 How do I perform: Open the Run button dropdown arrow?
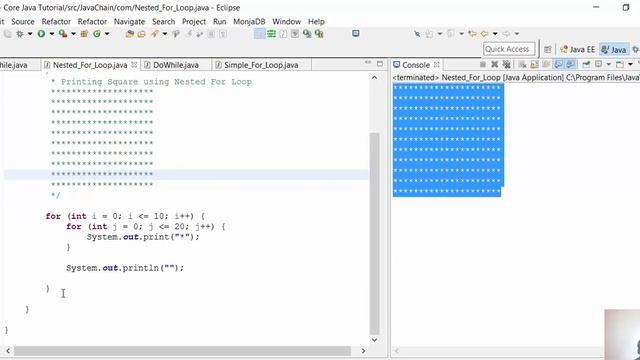[52, 34]
